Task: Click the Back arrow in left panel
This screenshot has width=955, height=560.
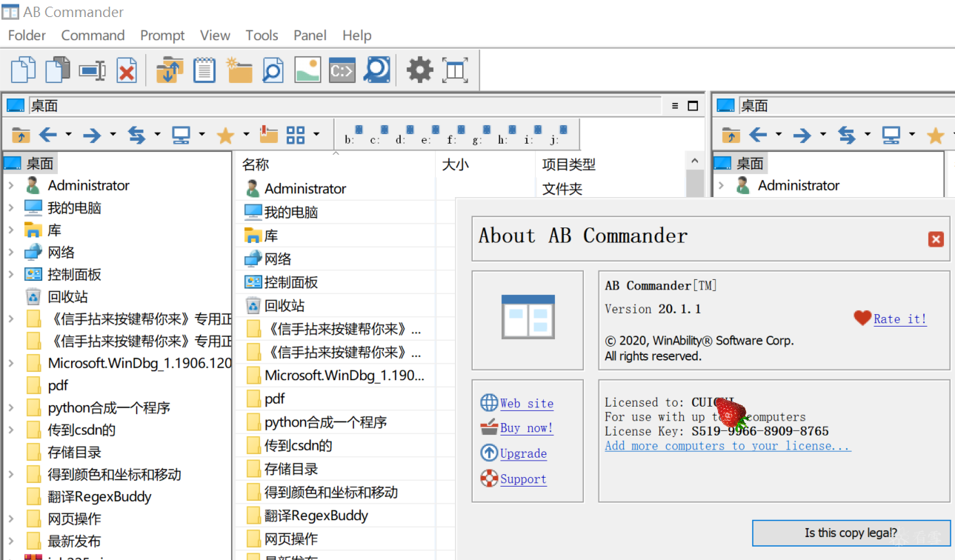Action: pyautogui.click(x=48, y=135)
